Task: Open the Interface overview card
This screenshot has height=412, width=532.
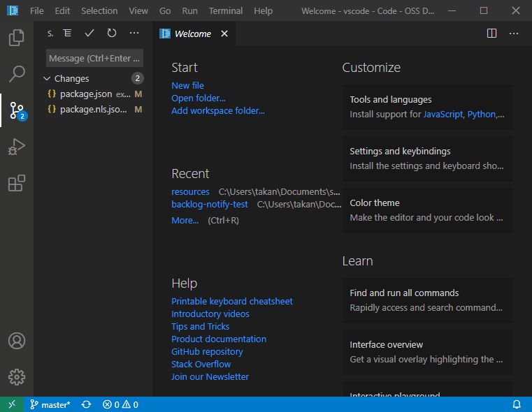Action: pyautogui.click(x=428, y=352)
